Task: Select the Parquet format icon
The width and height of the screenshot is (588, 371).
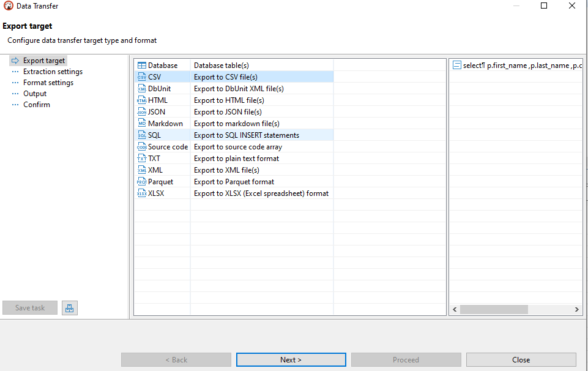Action: (141, 181)
